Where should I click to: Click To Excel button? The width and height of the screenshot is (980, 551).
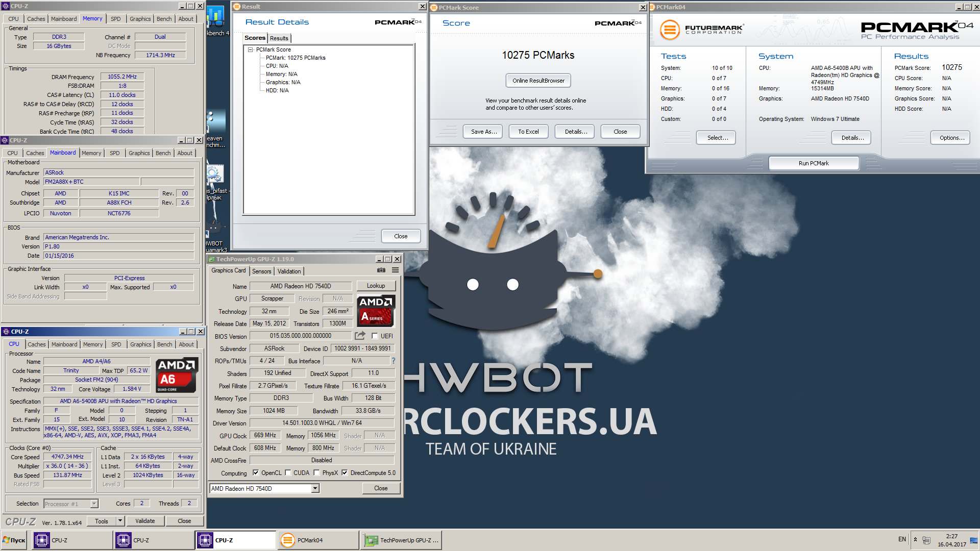tap(528, 132)
